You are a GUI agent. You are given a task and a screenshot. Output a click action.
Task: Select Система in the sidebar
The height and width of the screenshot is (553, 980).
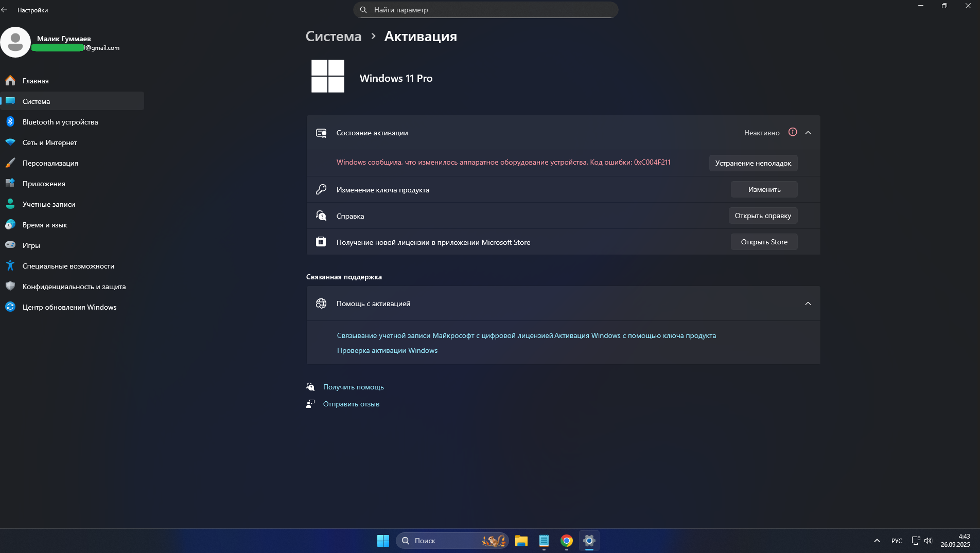pyautogui.click(x=72, y=101)
